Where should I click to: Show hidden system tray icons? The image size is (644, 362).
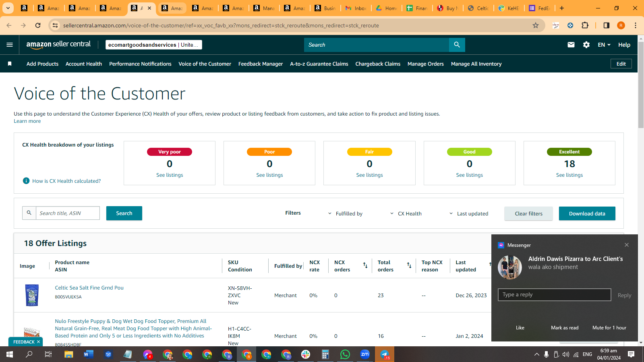536,354
